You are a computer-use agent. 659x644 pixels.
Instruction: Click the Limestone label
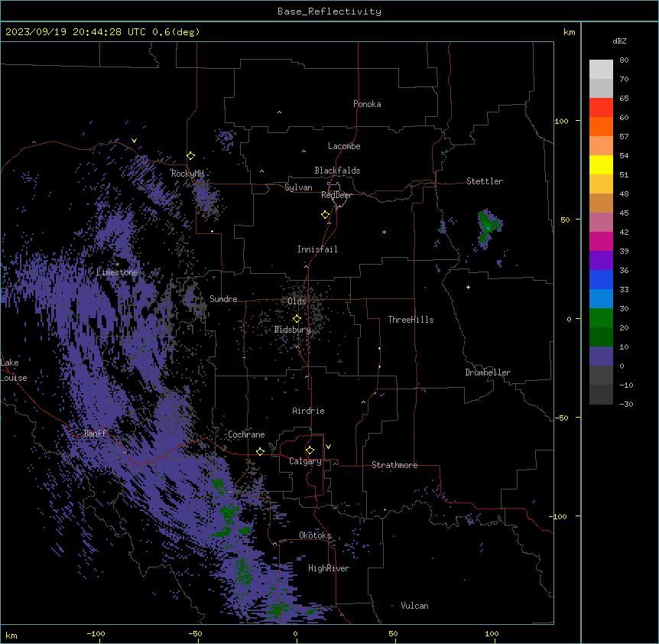[x=117, y=272]
